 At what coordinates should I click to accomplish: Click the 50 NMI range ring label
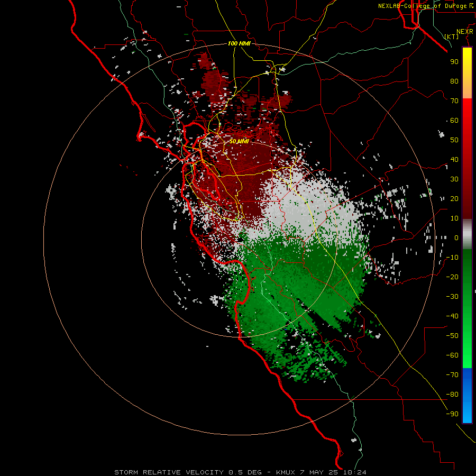(239, 141)
